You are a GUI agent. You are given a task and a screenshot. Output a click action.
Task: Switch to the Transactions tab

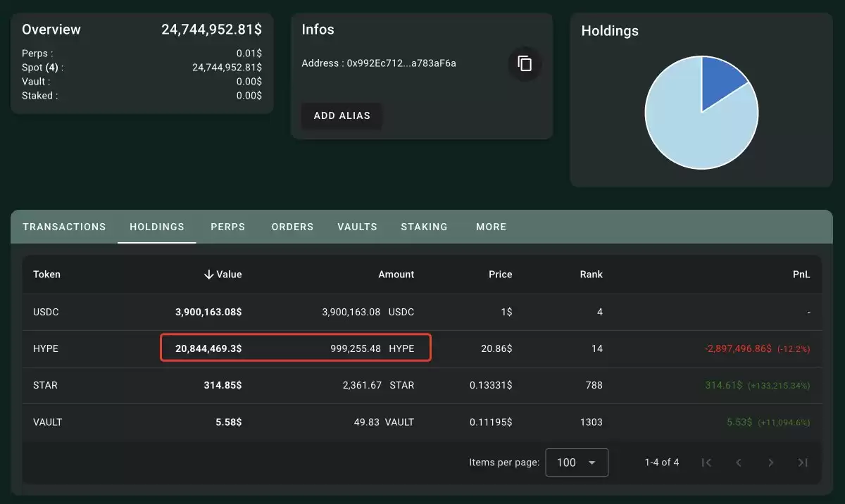64,227
